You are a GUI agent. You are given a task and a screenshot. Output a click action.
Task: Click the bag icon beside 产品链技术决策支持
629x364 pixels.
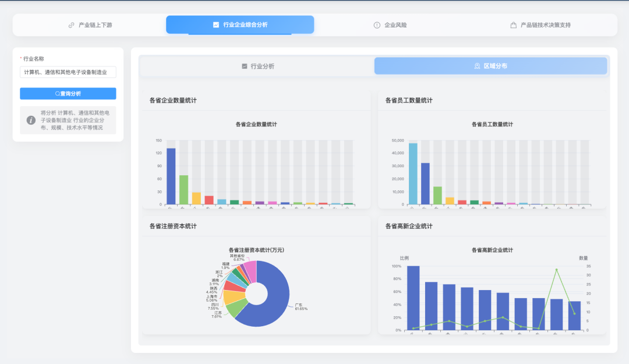[x=513, y=25]
